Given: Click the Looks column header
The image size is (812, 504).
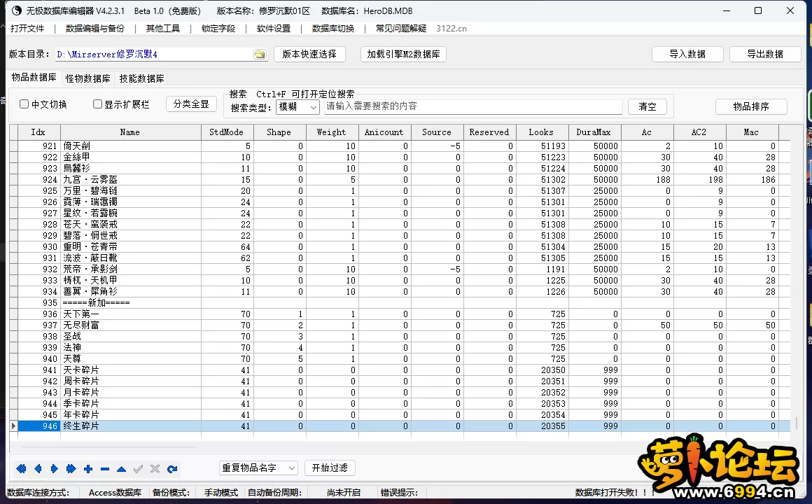Looking at the screenshot, I should 542,132.
